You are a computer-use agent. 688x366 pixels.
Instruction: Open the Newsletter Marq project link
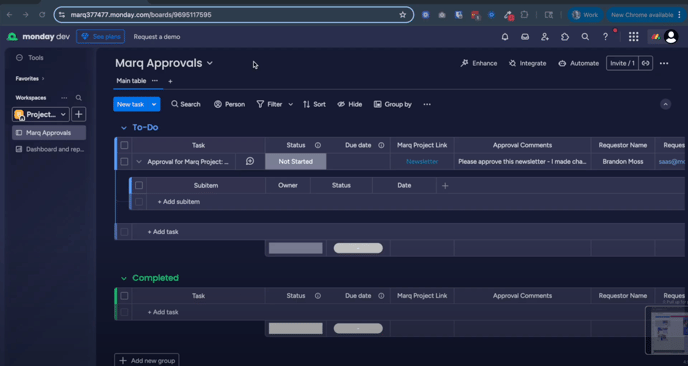tap(422, 161)
